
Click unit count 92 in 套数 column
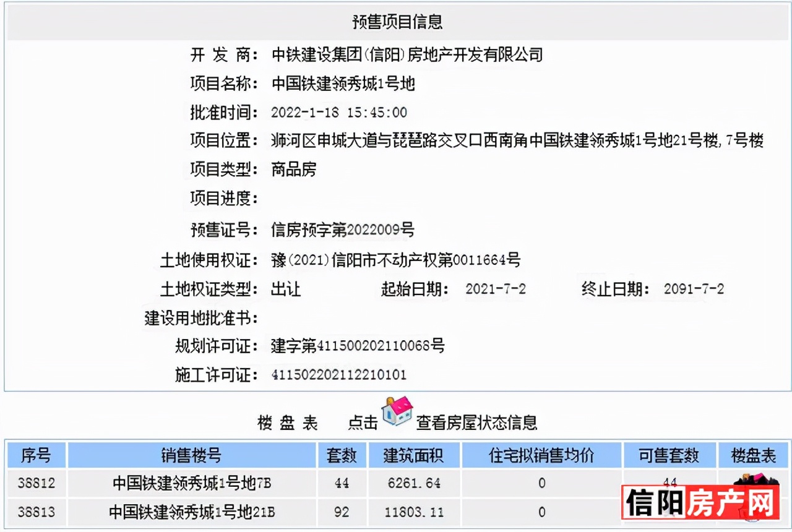tap(342, 512)
